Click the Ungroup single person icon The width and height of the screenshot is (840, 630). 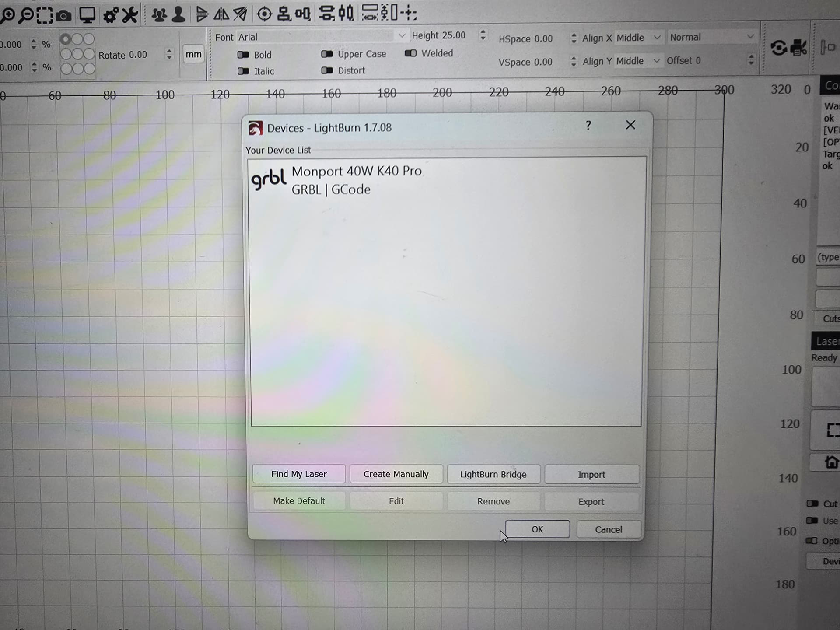[x=178, y=14]
